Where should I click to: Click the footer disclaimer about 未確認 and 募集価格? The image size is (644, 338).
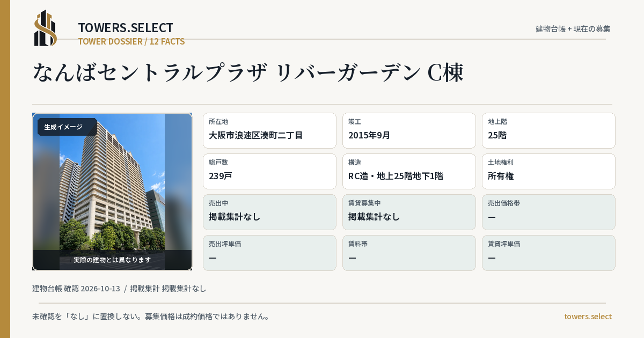[x=151, y=316]
